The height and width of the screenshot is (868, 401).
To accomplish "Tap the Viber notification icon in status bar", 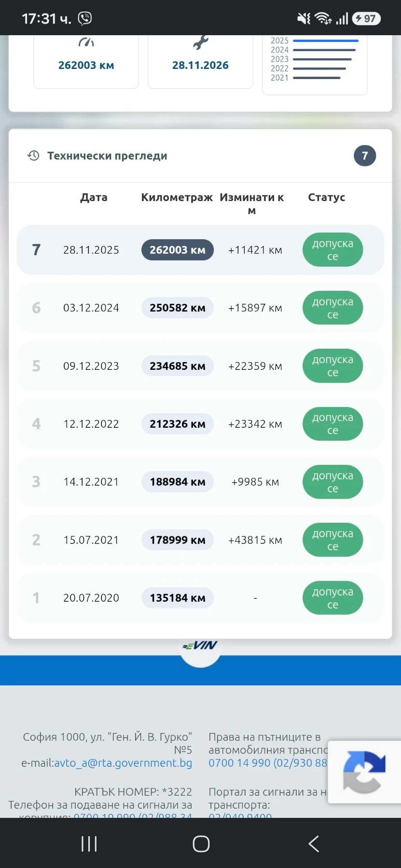I will pyautogui.click(x=85, y=18).
